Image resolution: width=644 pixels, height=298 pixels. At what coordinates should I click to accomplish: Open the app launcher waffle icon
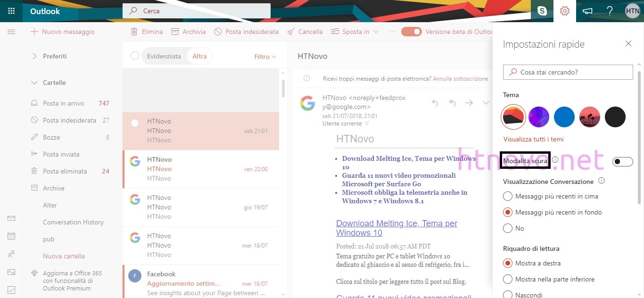click(x=11, y=11)
